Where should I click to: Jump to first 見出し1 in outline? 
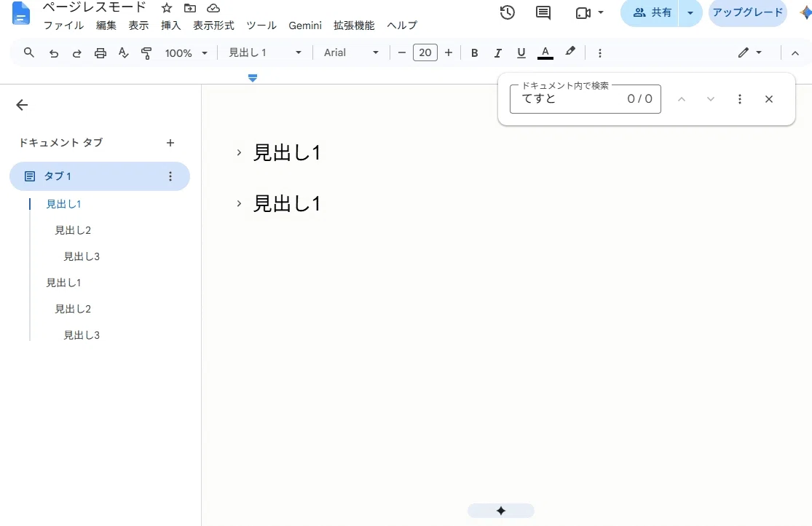63,204
